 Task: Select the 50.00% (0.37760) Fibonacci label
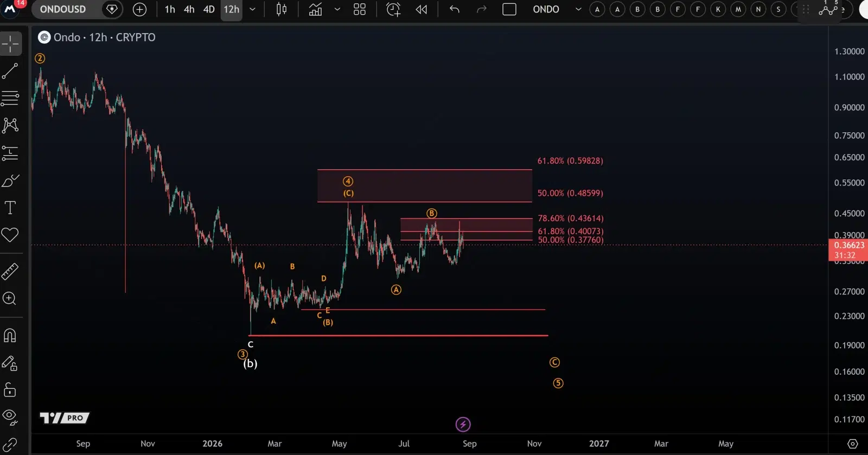[571, 240]
